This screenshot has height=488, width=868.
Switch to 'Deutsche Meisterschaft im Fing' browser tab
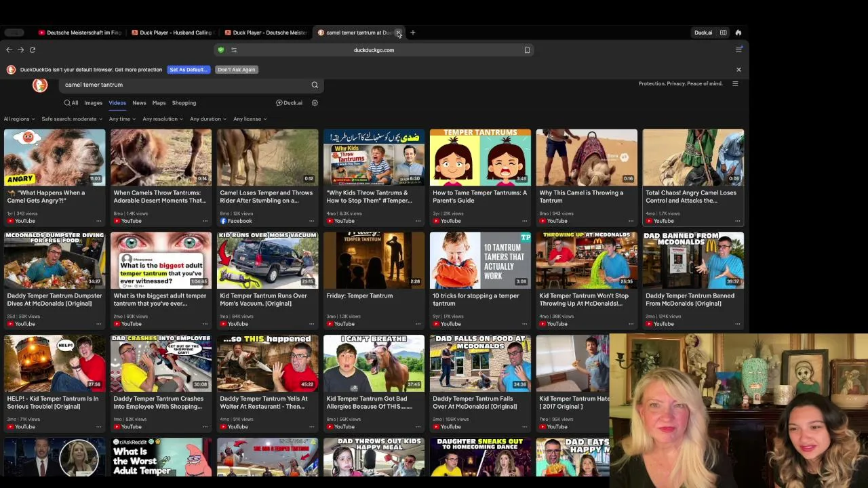[80, 33]
